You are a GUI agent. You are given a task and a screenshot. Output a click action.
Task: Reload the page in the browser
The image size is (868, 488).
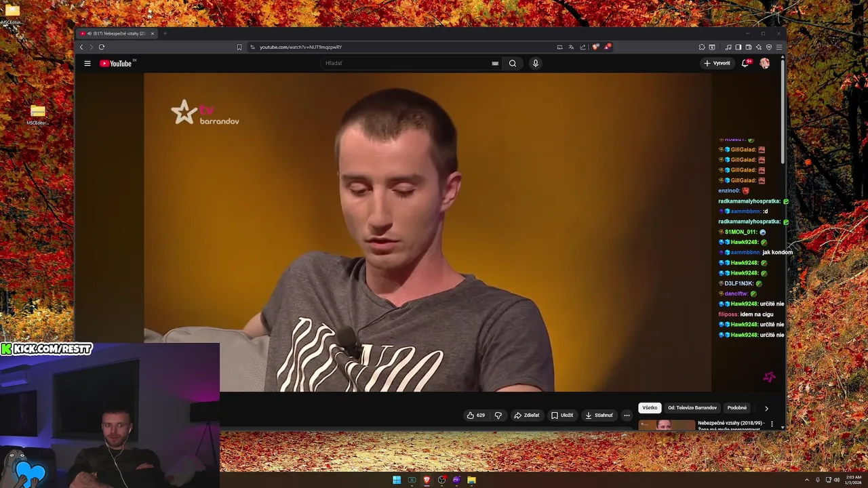(x=102, y=47)
